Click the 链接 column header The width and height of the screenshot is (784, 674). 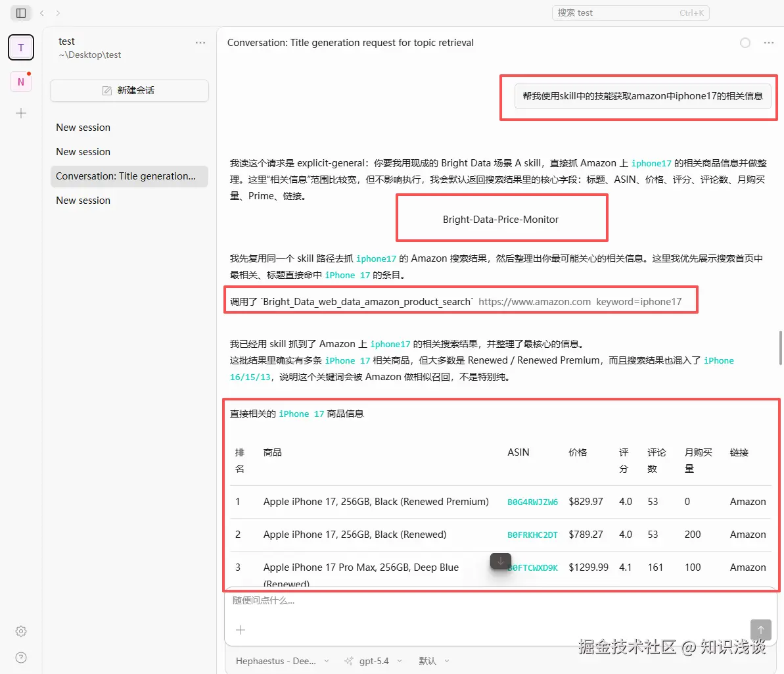click(x=739, y=452)
